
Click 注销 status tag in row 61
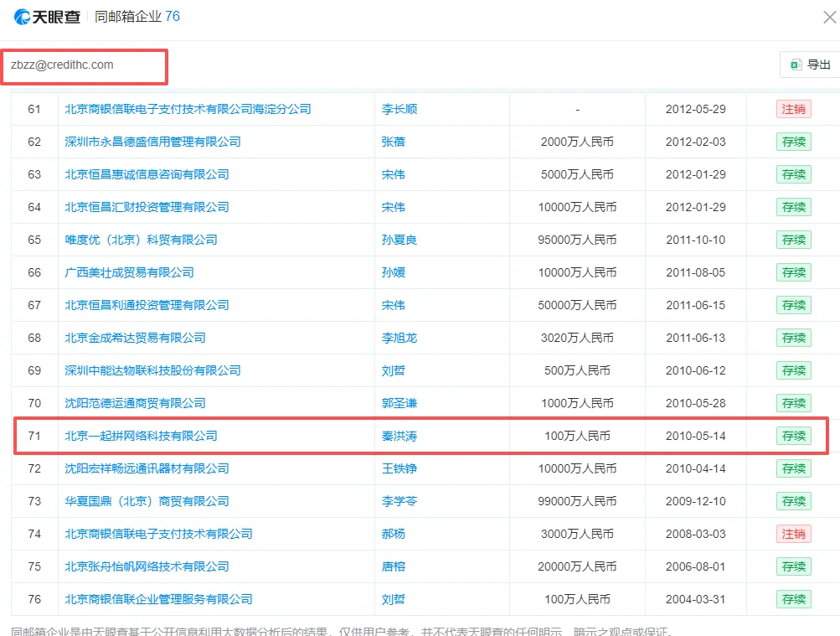(x=793, y=109)
